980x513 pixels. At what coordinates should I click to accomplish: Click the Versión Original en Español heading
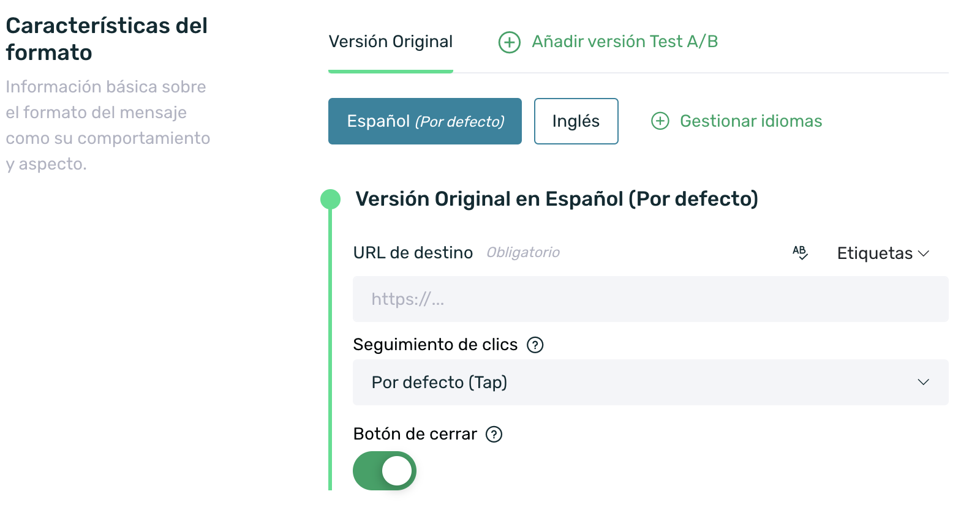point(557,199)
